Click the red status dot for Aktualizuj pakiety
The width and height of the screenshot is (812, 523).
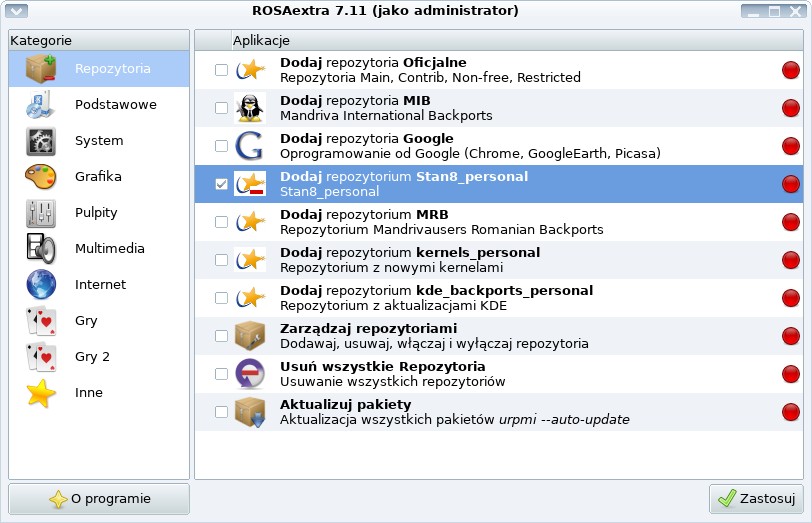click(791, 412)
